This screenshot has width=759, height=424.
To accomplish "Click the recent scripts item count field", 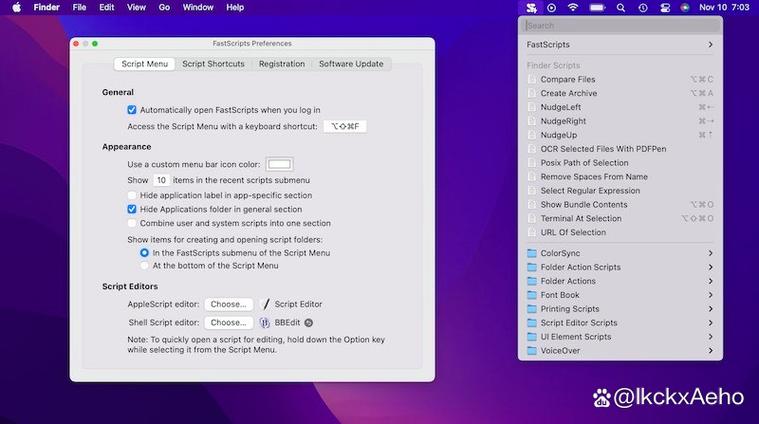I will pyautogui.click(x=161, y=180).
